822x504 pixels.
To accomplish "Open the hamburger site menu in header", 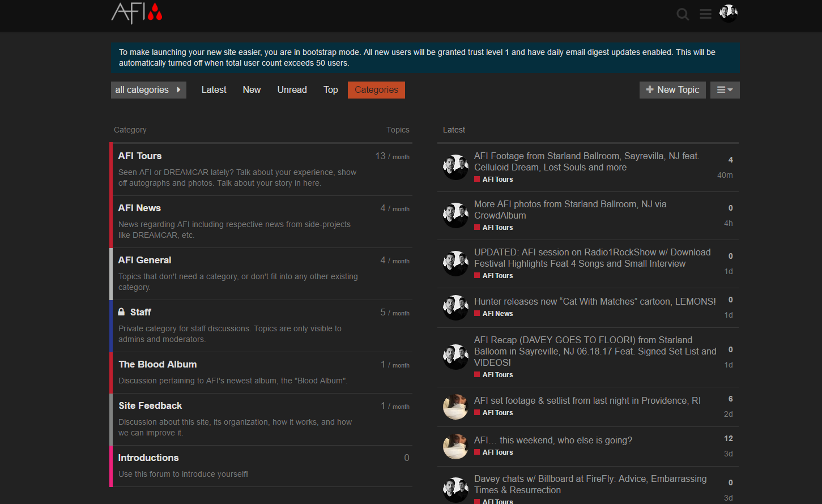I will coord(705,14).
